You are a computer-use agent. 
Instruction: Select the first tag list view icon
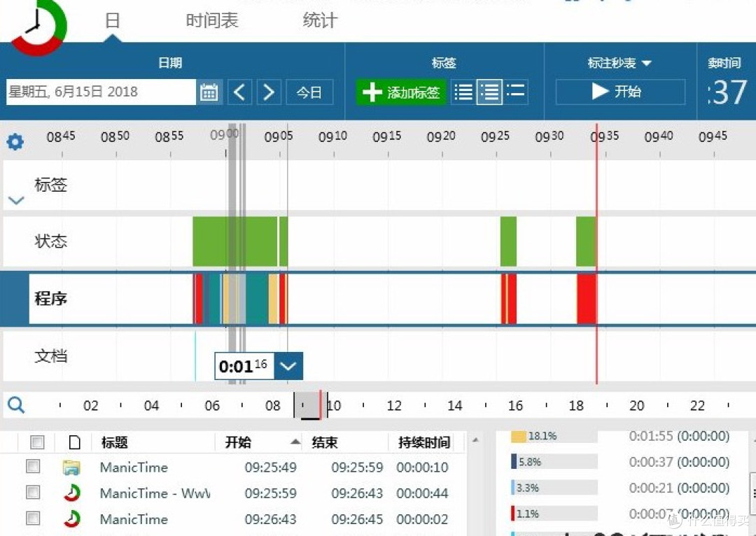pyautogui.click(x=463, y=92)
